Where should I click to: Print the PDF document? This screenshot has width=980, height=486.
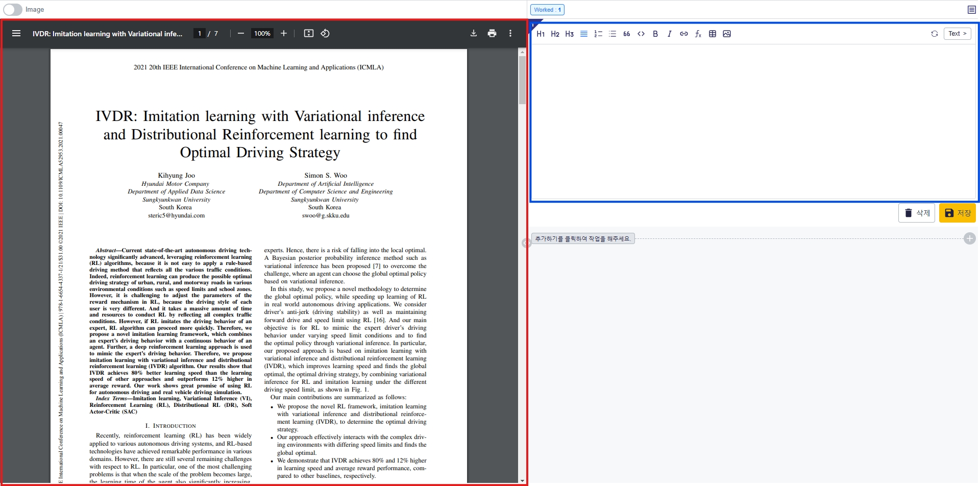pos(492,34)
